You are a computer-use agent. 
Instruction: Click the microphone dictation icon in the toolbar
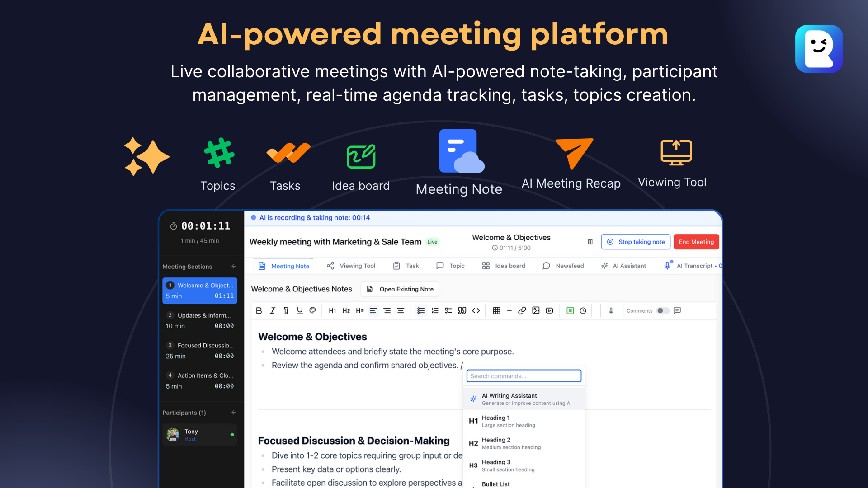point(611,310)
